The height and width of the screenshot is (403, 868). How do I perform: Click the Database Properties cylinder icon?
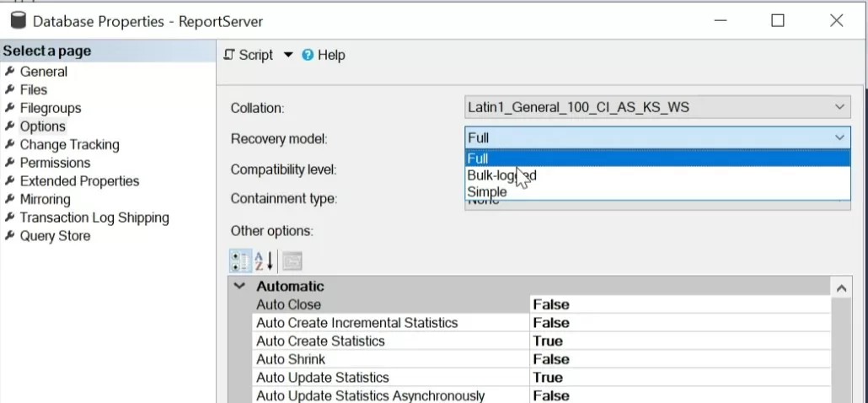tap(19, 20)
